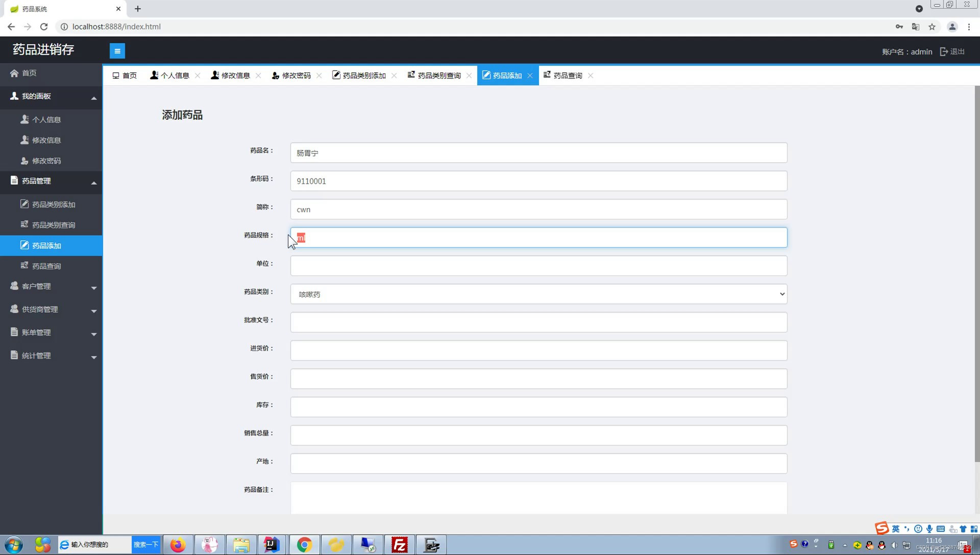Open the saved passwords key icon
980x555 pixels.
click(899, 27)
